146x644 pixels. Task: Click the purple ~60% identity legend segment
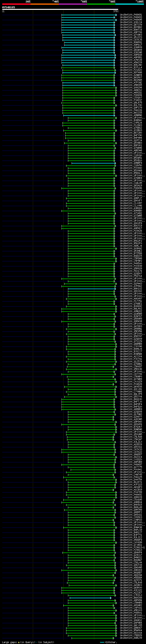pos(73,4)
